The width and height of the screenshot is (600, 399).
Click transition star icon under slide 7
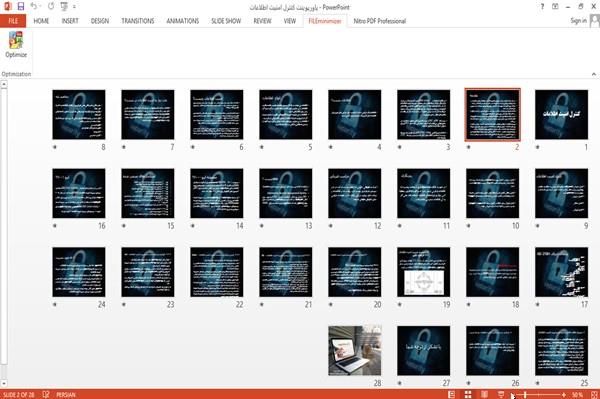coord(124,147)
